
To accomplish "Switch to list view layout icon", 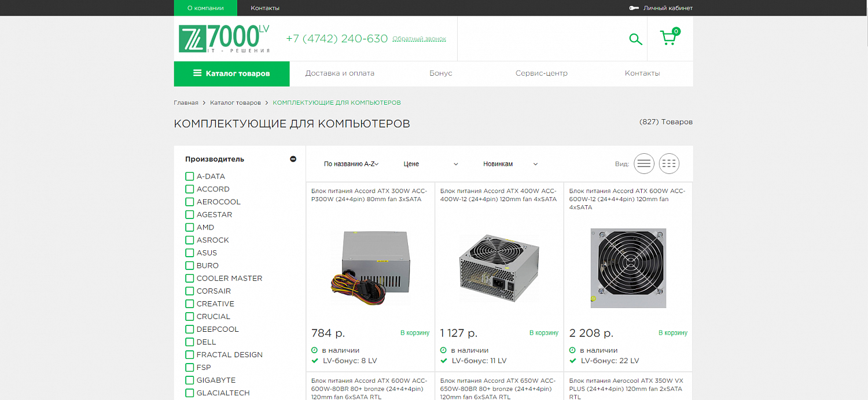I will (x=644, y=164).
